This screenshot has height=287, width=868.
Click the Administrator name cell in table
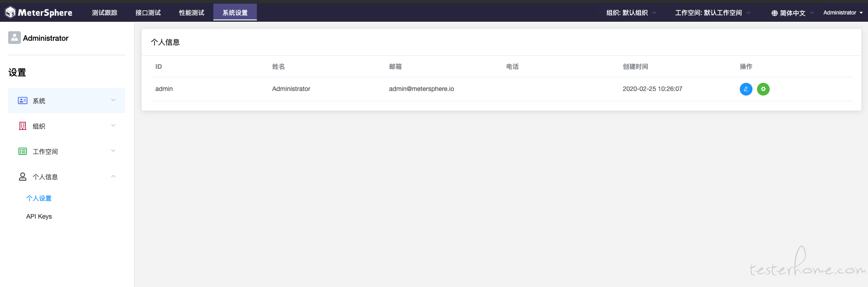(x=291, y=89)
